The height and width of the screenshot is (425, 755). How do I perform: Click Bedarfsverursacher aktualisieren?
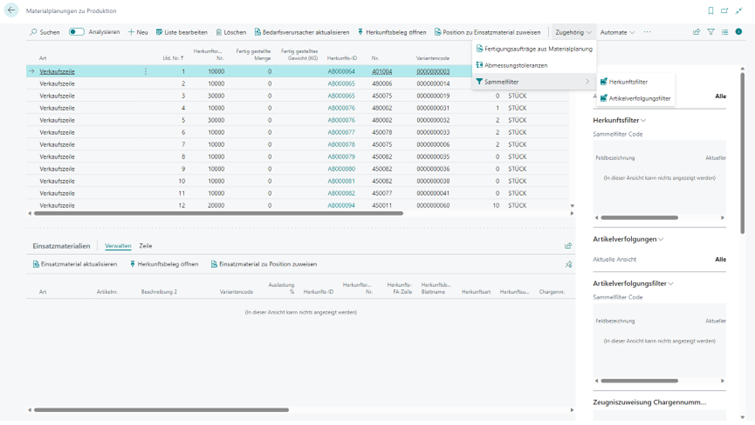pyautogui.click(x=301, y=32)
